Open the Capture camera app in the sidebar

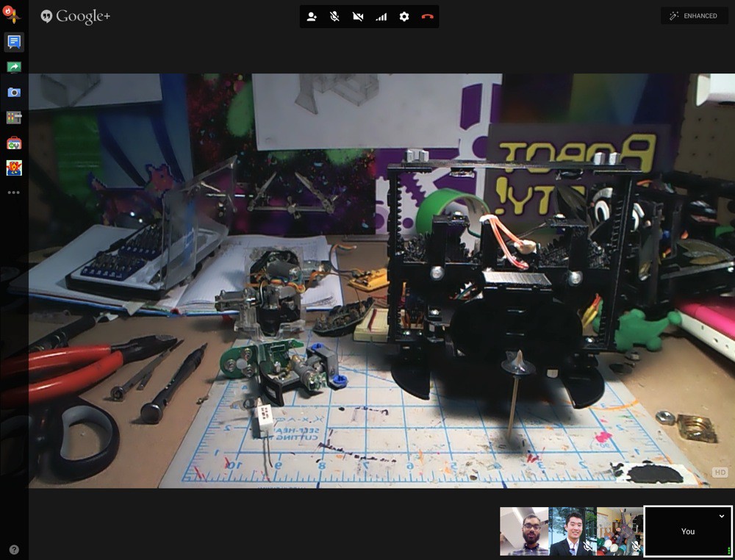tap(14, 93)
